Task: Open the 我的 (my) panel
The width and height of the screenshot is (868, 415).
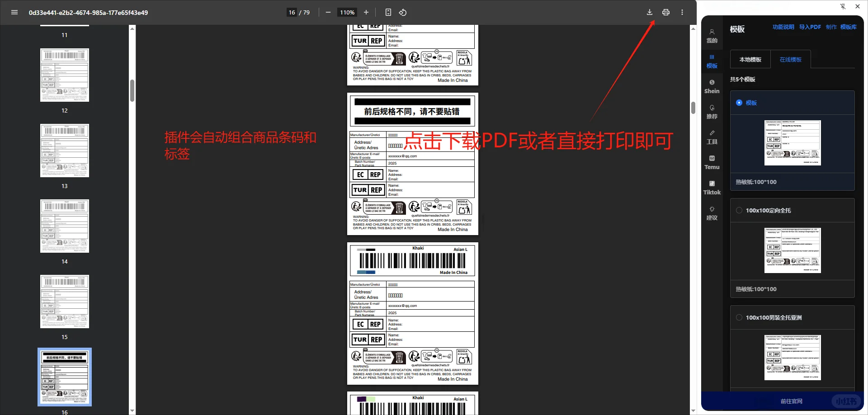Action: [712, 36]
